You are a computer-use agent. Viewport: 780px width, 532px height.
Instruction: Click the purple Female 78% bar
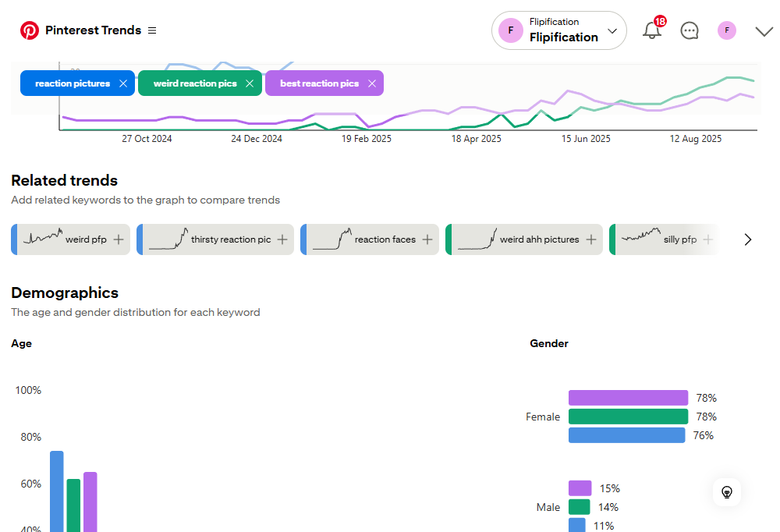628,398
